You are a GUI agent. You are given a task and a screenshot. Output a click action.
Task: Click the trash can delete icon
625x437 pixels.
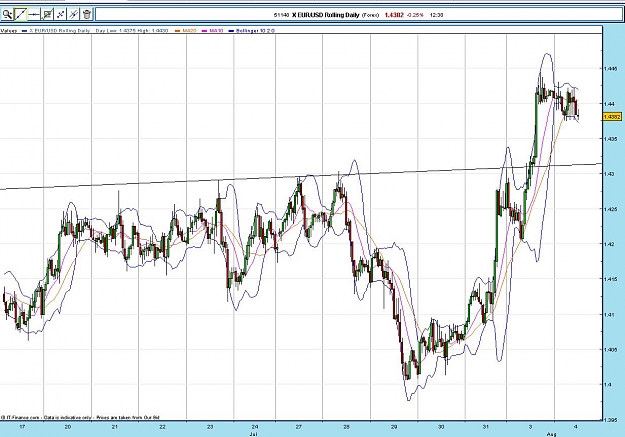pos(87,15)
